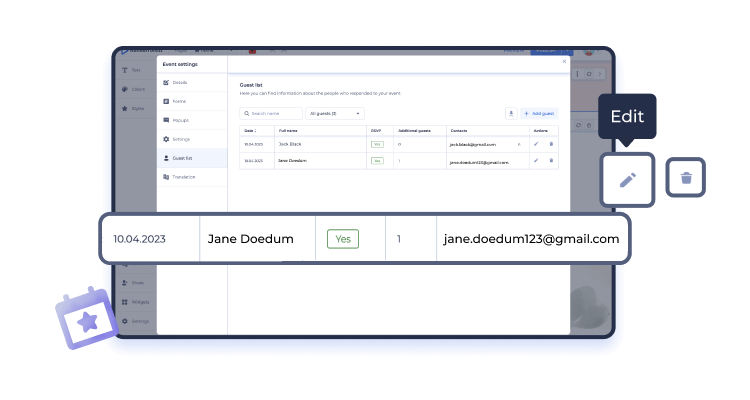Close the Event settings dialog
Viewport: 750px width, 400px height.
(x=563, y=62)
